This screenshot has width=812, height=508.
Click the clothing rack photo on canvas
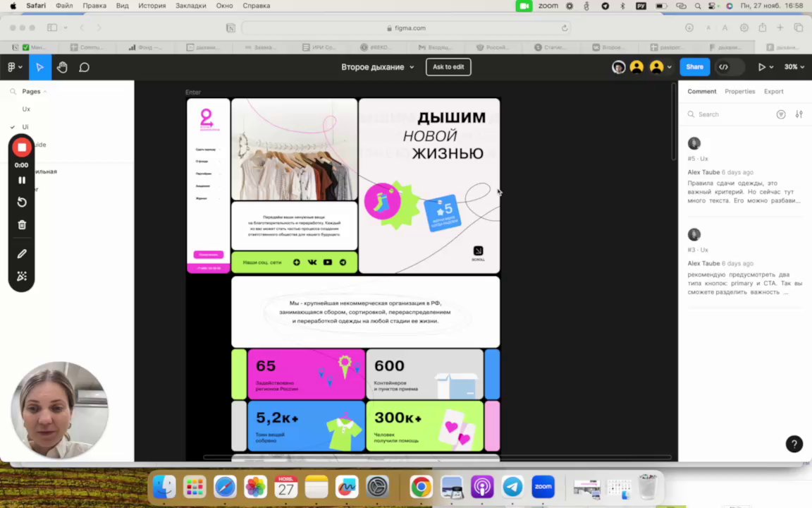pyautogui.click(x=294, y=150)
